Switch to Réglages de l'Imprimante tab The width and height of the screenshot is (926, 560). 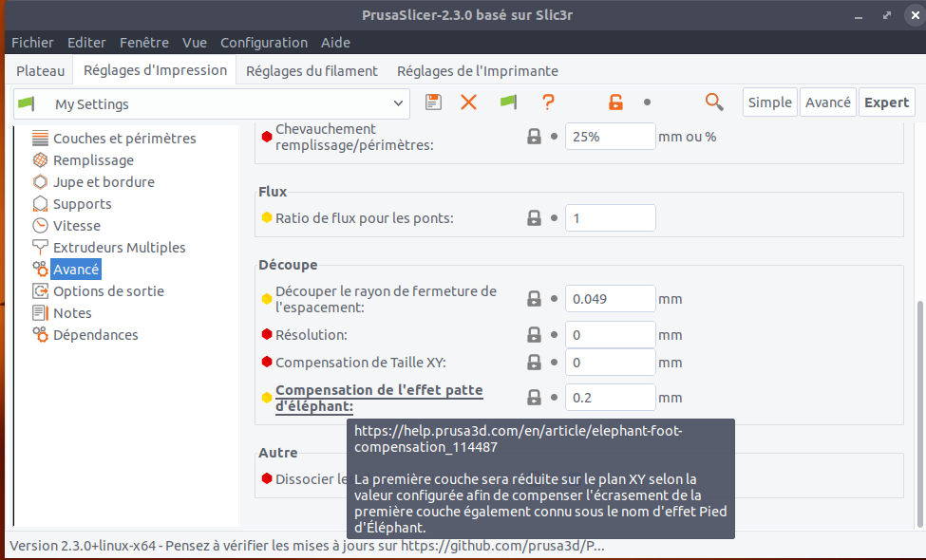(477, 71)
